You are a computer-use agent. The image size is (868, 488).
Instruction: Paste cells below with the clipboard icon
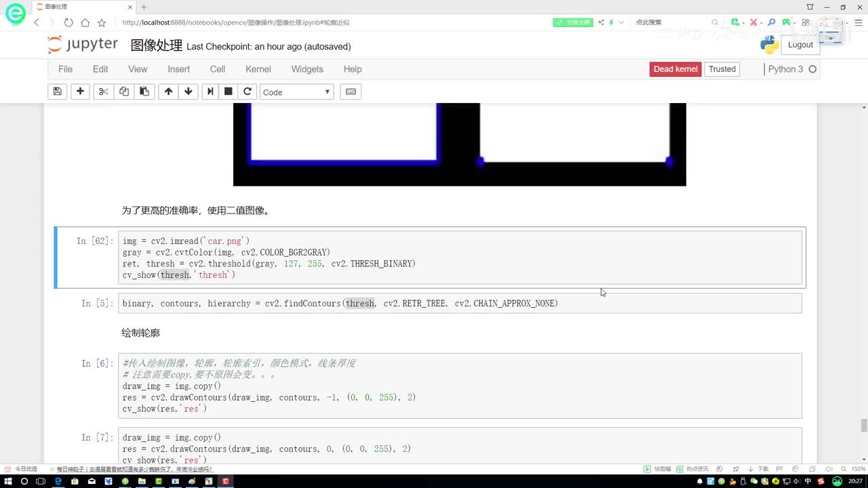pos(144,91)
